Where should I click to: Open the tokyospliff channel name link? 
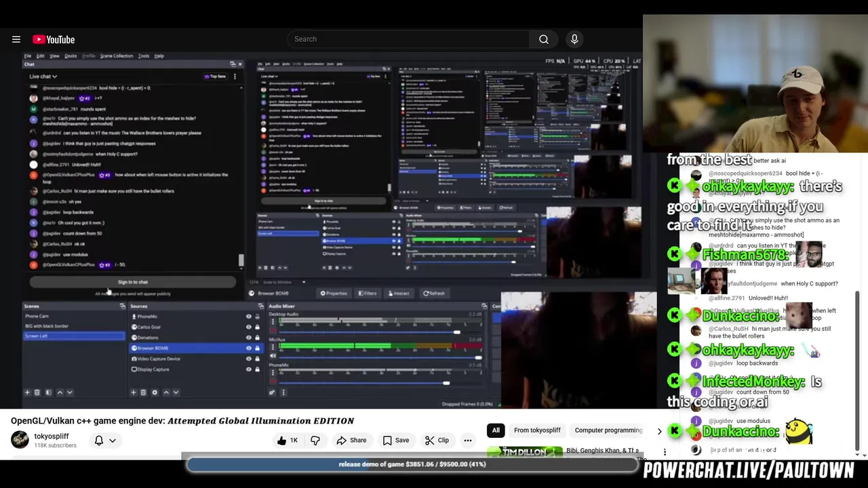(x=52, y=436)
